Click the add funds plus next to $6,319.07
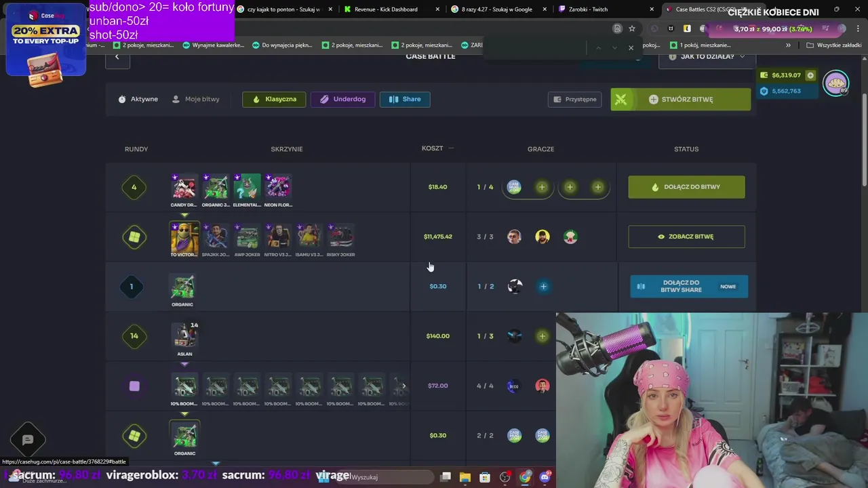This screenshot has height=488, width=868. pos(810,75)
